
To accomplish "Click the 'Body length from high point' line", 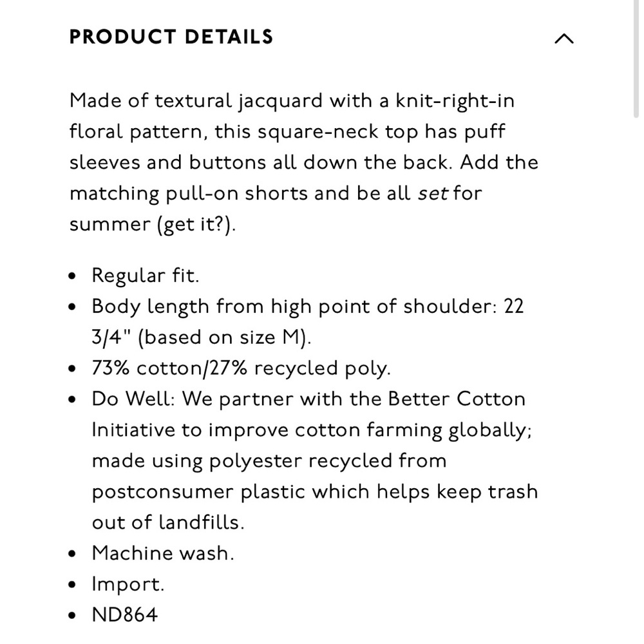I will [308, 307].
